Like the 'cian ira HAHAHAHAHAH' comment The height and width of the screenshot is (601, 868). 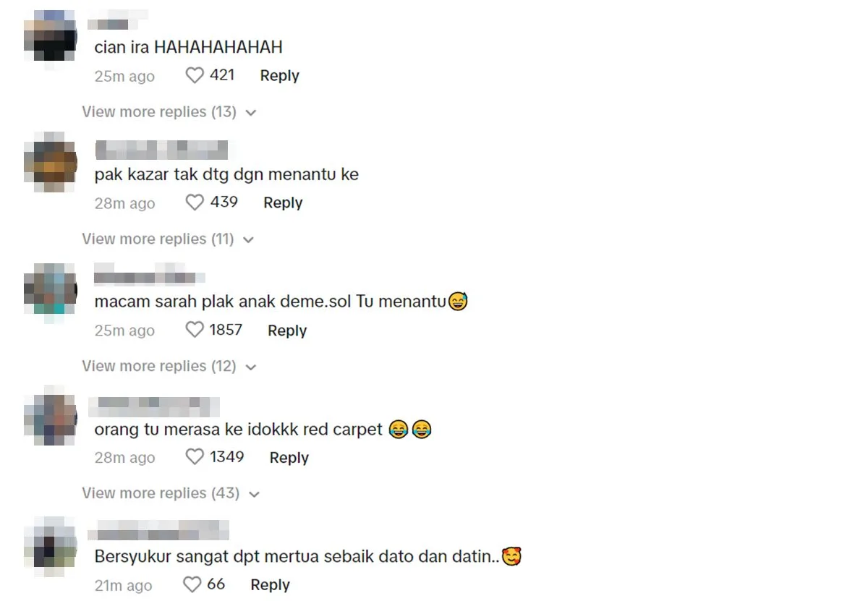click(x=195, y=75)
